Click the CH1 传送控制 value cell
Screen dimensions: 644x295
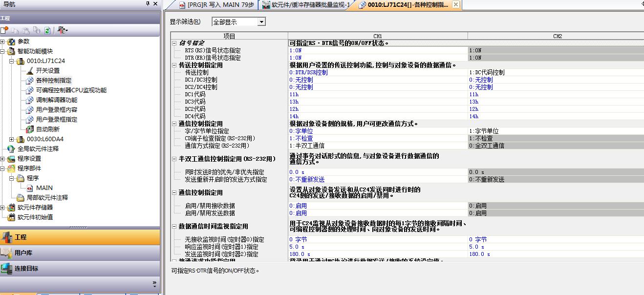click(x=377, y=72)
